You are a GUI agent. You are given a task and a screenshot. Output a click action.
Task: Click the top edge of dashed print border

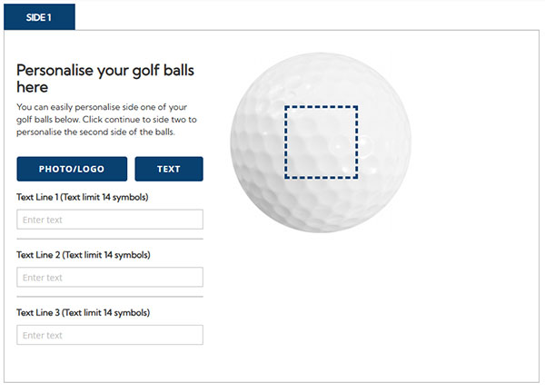click(322, 106)
